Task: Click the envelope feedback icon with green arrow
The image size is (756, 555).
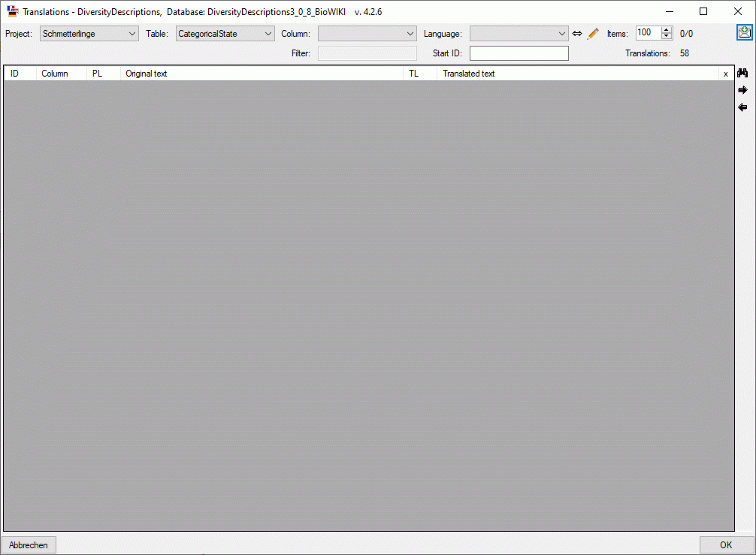Action: (x=744, y=32)
